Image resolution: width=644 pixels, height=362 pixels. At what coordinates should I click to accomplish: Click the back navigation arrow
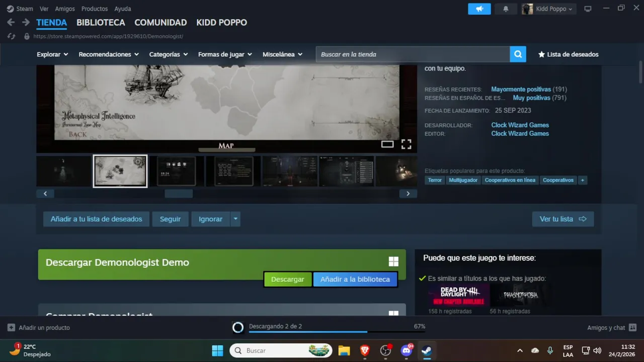point(11,23)
